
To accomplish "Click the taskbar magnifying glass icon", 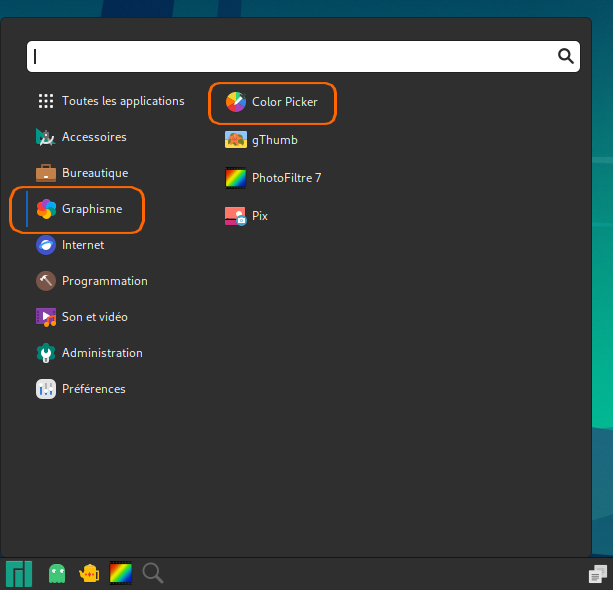I will coord(153,574).
